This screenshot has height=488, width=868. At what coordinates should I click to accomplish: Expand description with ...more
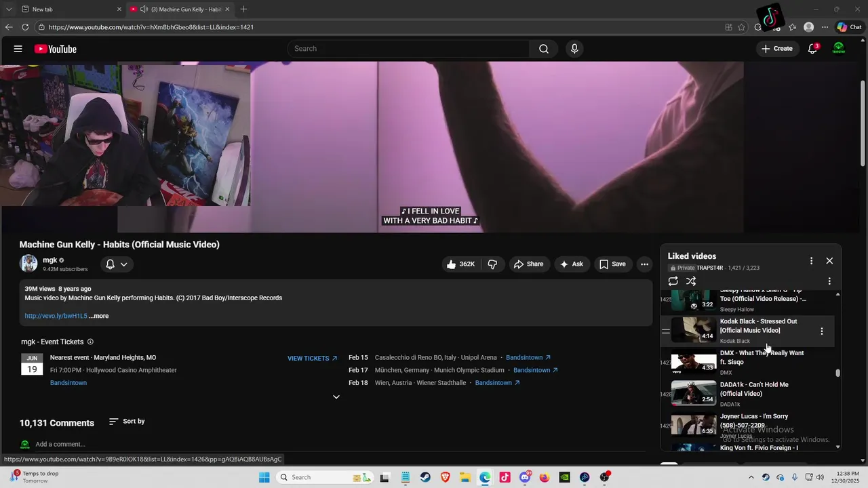[x=99, y=316]
